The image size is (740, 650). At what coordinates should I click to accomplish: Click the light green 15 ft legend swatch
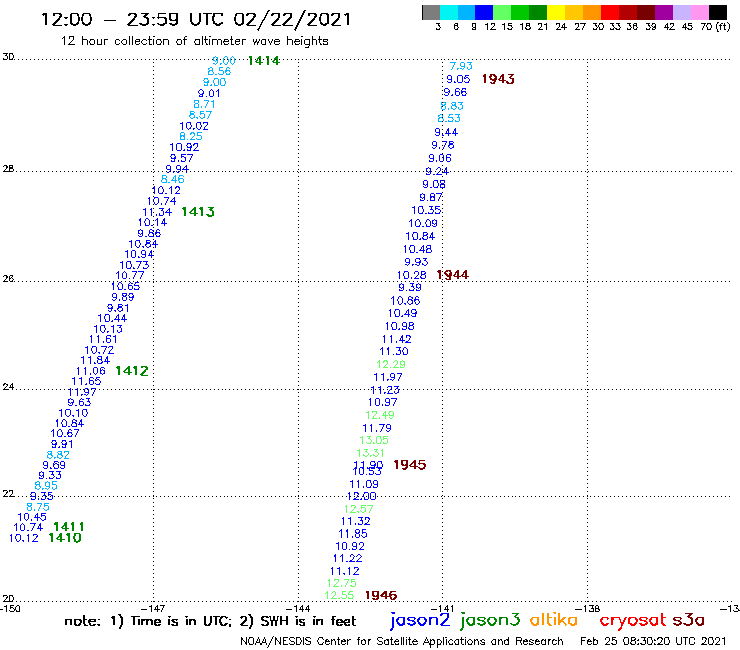pyautogui.click(x=502, y=12)
